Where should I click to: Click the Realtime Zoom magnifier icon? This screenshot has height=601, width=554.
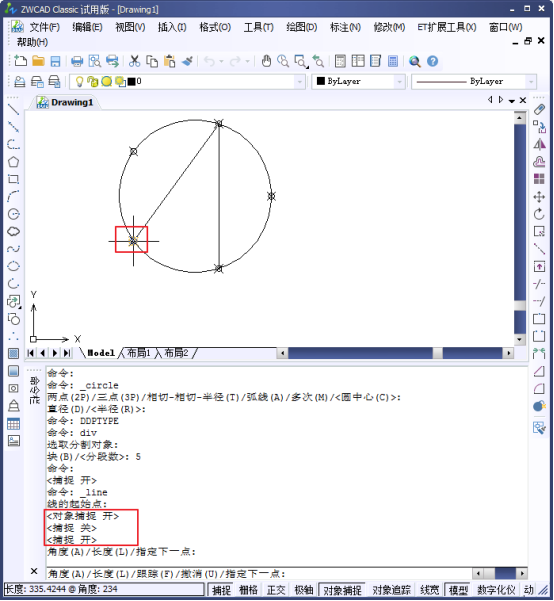(x=283, y=61)
